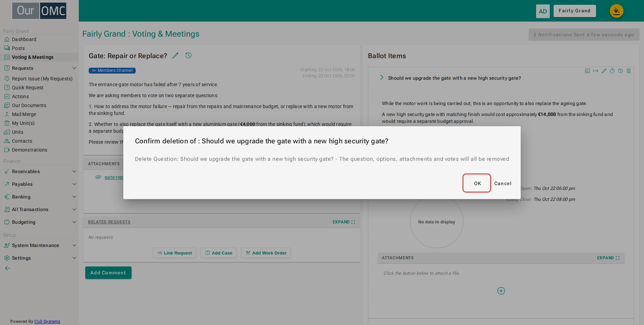The height and width of the screenshot is (325, 644).
Task: Open the ballot item history clock icon
Action: pyautogui.click(x=620, y=71)
